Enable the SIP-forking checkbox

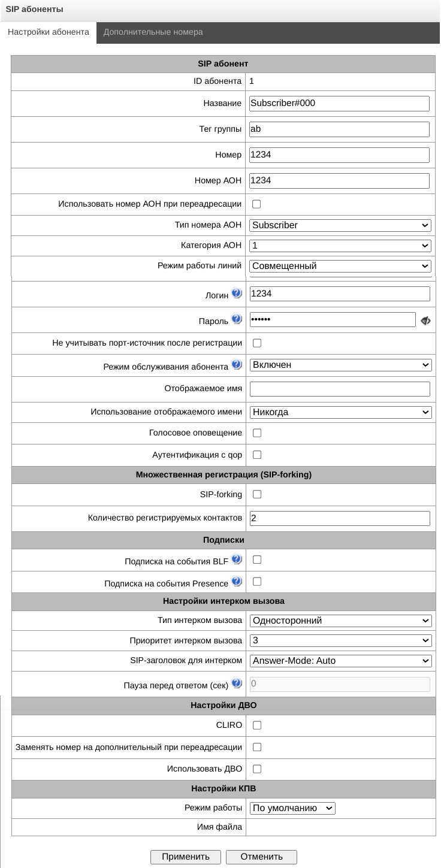coord(257,494)
